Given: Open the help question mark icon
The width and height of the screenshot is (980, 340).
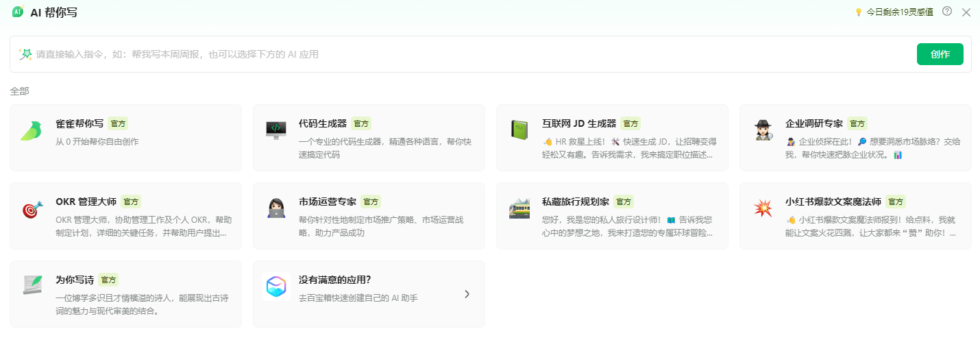Looking at the screenshot, I should click(947, 12).
